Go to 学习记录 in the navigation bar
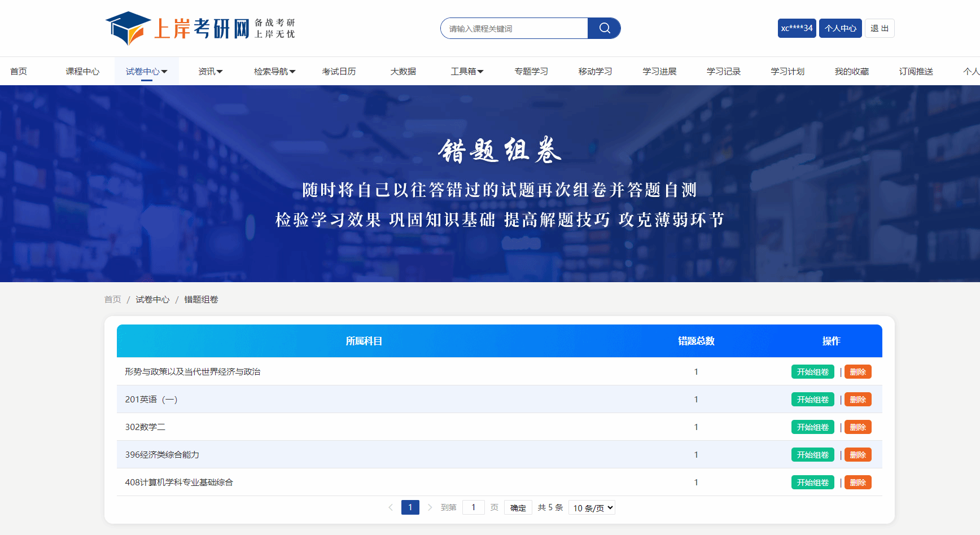980x535 pixels. coord(723,72)
